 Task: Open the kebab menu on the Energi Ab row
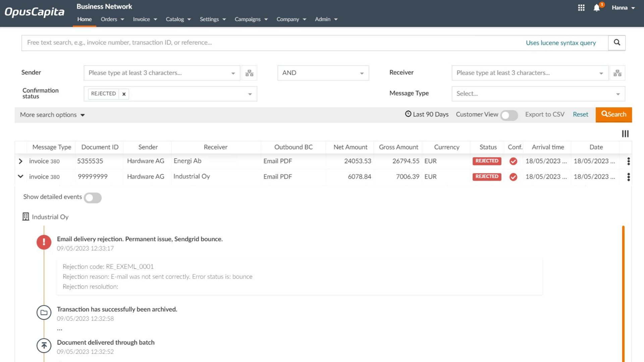click(629, 161)
